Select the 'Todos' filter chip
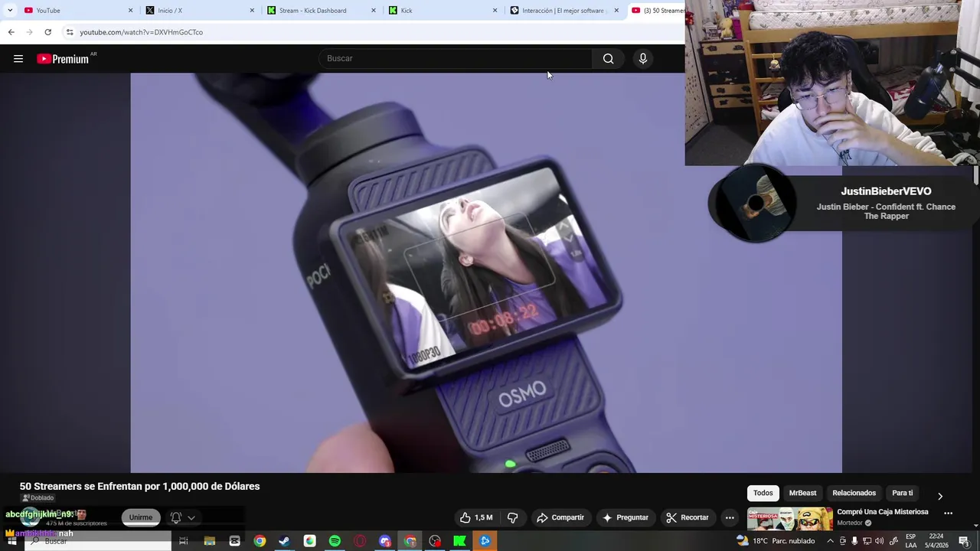Image resolution: width=980 pixels, height=551 pixels. click(763, 493)
